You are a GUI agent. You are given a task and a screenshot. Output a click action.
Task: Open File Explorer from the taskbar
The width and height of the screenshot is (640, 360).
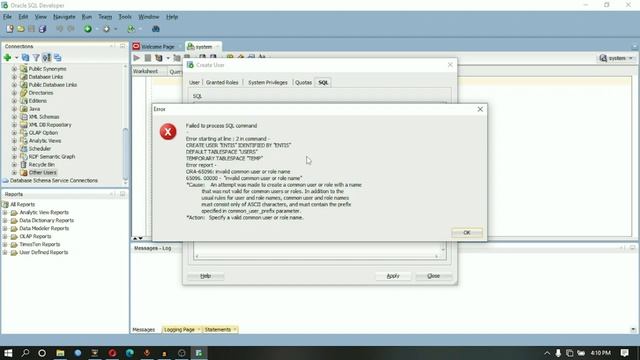click(x=60, y=353)
